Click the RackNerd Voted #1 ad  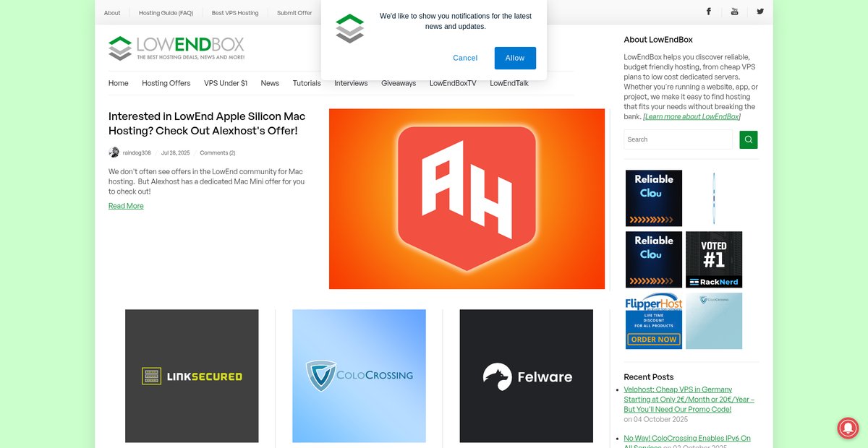click(714, 259)
